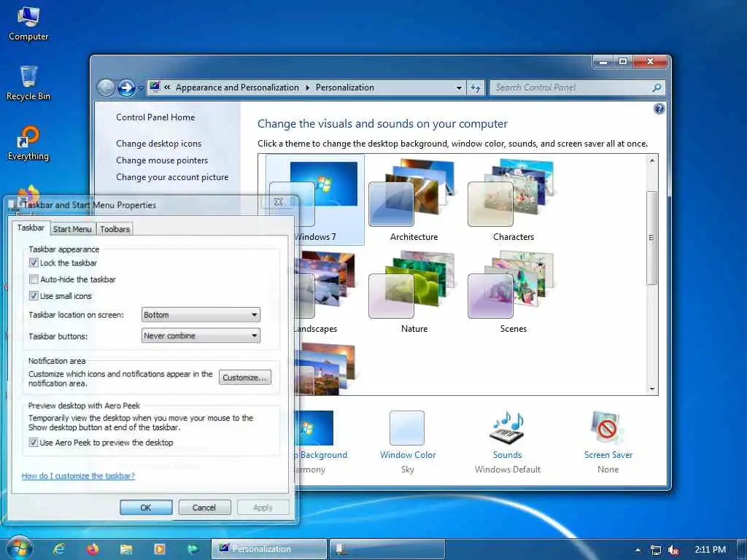The height and width of the screenshot is (560, 747).
Task: Click the clock showing 2:11 PM
Action: point(710,550)
